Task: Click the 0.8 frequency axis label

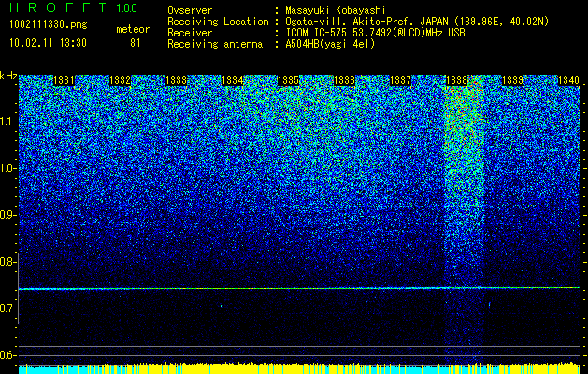Action: coord(7,262)
